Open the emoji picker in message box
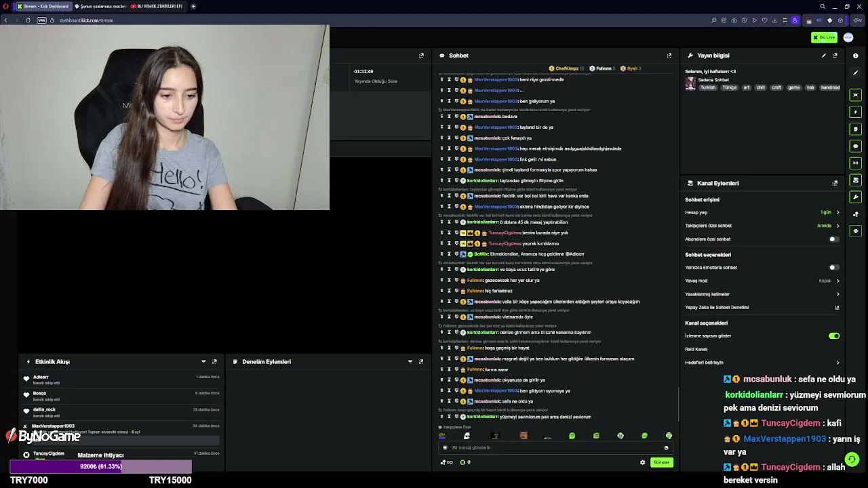 pyautogui.click(x=666, y=448)
